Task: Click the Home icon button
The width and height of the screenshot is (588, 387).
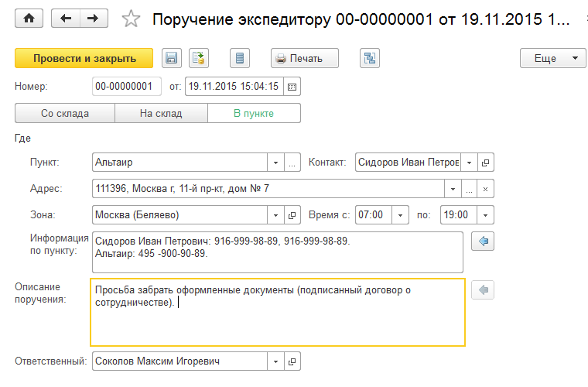Action: pos(30,19)
